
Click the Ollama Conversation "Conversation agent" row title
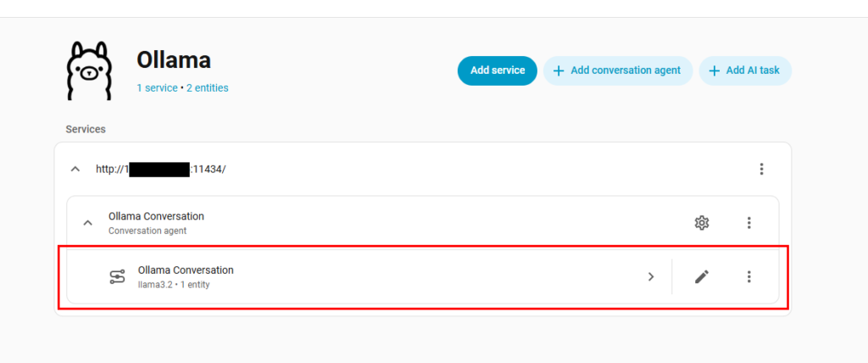[156, 216]
